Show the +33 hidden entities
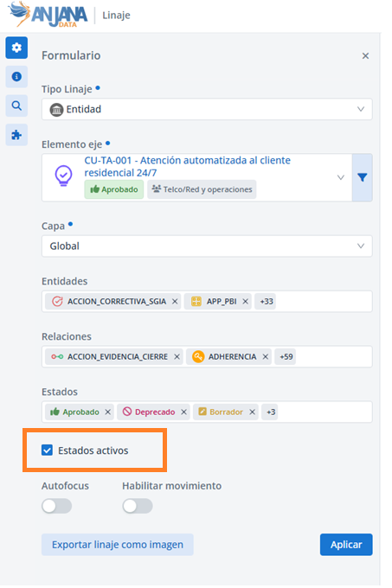 266,302
